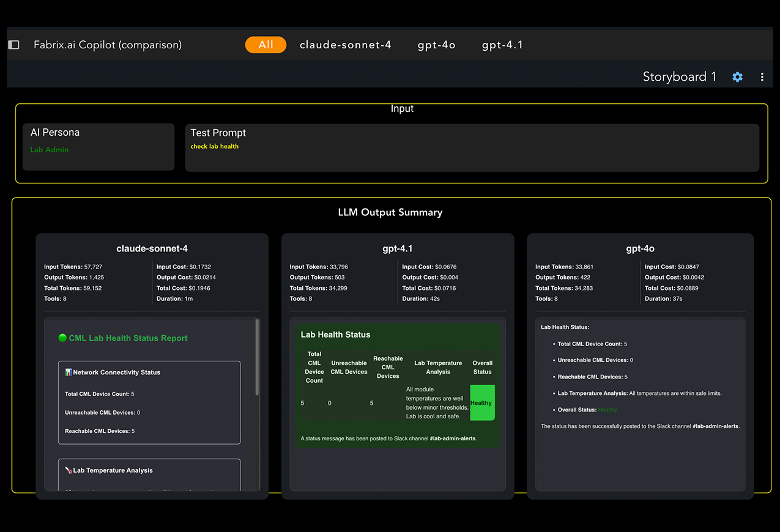Click the claude-sonnet-4 output scrollbar
This screenshot has height=532, width=780.
(257, 358)
